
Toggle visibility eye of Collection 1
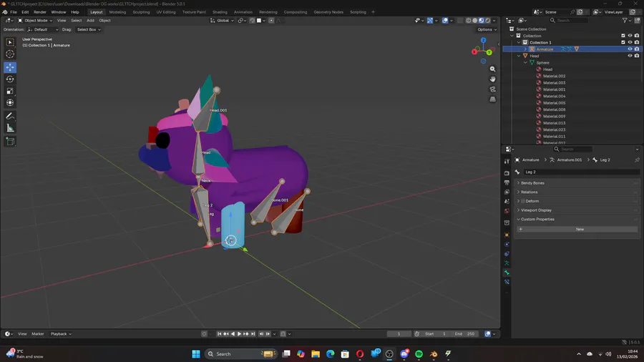click(630, 42)
